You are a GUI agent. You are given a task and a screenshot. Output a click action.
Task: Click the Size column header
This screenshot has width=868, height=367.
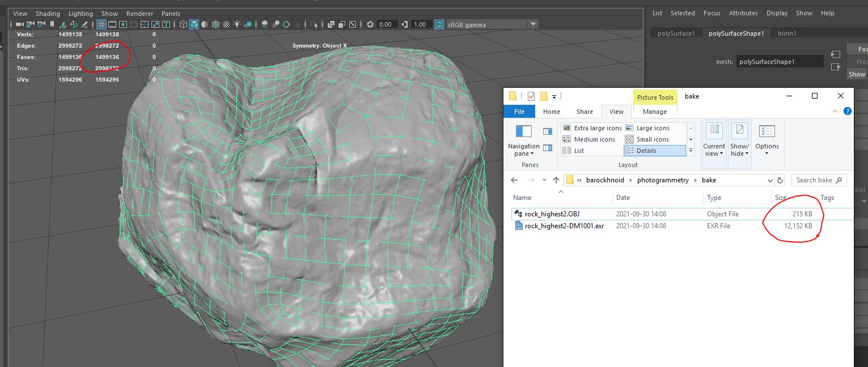point(781,198)
